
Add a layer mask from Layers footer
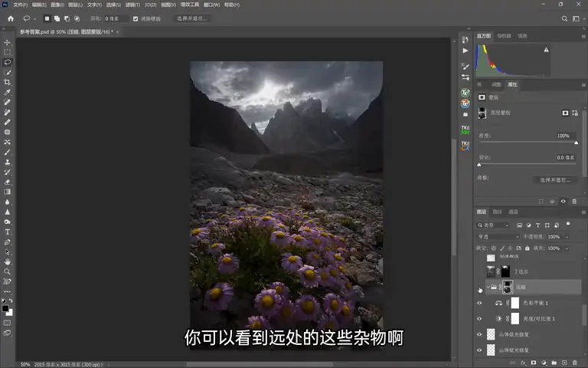[533, 363]
